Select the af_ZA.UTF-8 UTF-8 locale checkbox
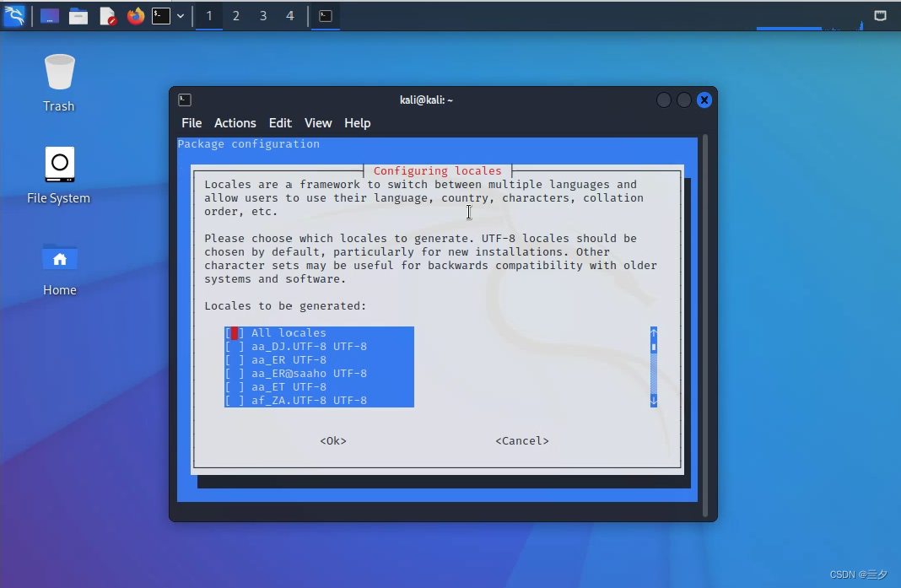This screenshot has height=588, width=901. (235, 401)
